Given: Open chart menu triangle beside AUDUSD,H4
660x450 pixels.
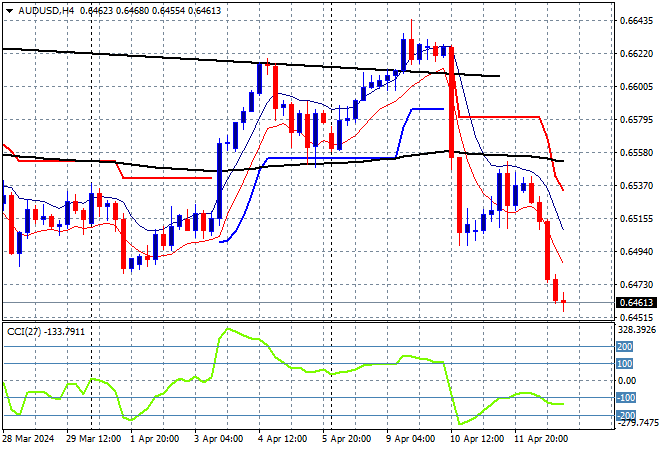Looking at the screenshot, I should click(9, 11).
